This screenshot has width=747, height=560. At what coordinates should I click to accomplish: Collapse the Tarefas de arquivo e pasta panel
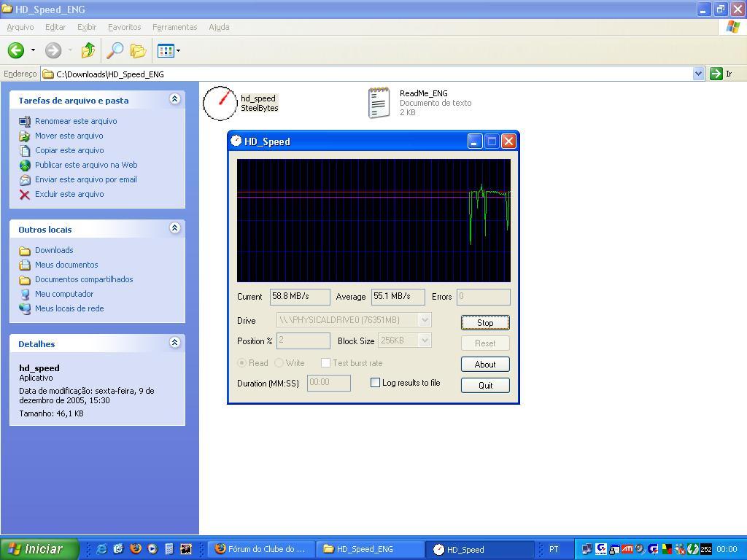[x=175, y=99]
